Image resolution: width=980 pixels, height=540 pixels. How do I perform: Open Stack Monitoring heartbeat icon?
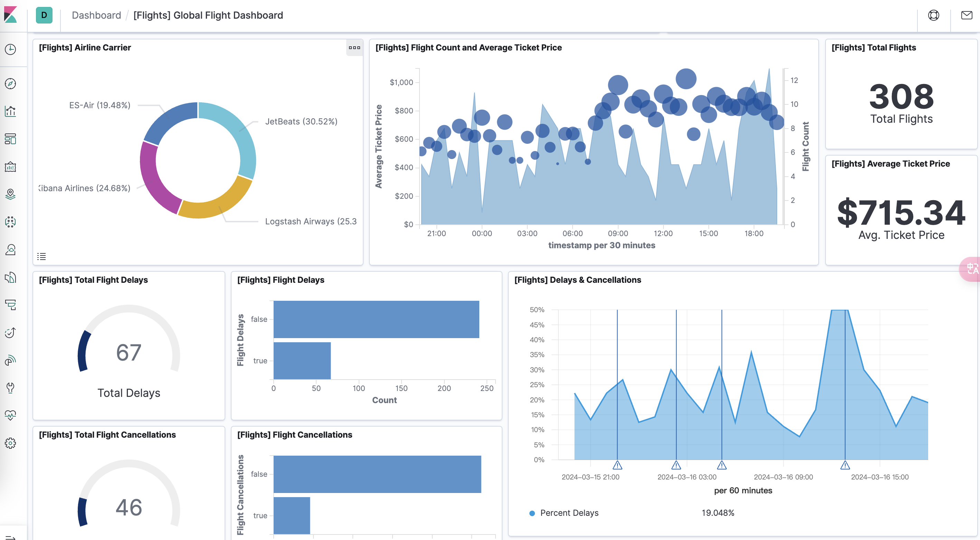[x=10, y=416]
